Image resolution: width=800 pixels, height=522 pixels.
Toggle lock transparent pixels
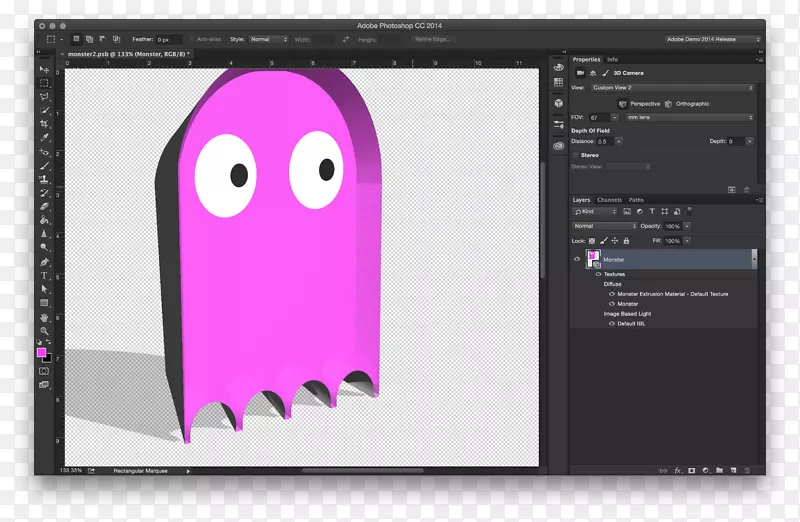592,241
